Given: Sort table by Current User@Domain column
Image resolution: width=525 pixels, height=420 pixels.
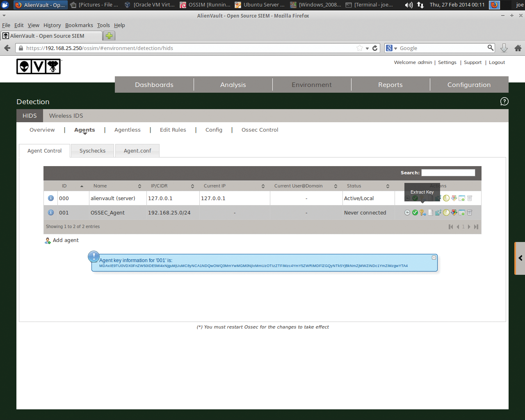Looking at the screenshot, I should (306, 186).
